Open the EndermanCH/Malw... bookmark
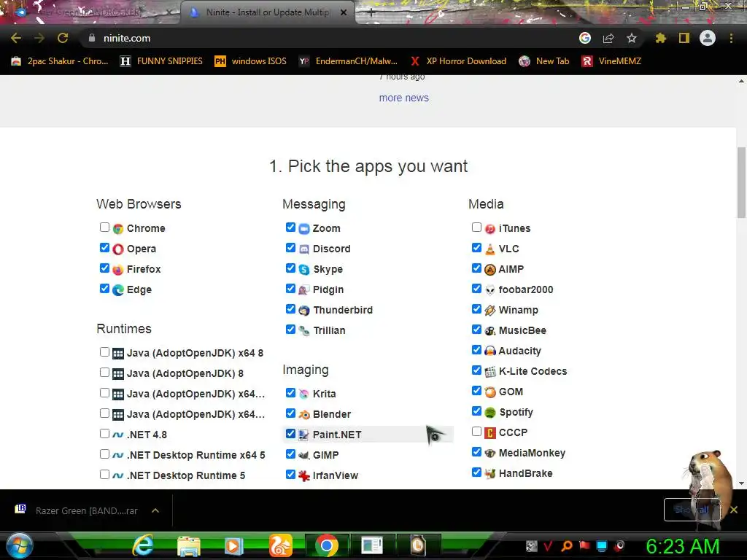 pyautogui.click(x=348, y=61)
